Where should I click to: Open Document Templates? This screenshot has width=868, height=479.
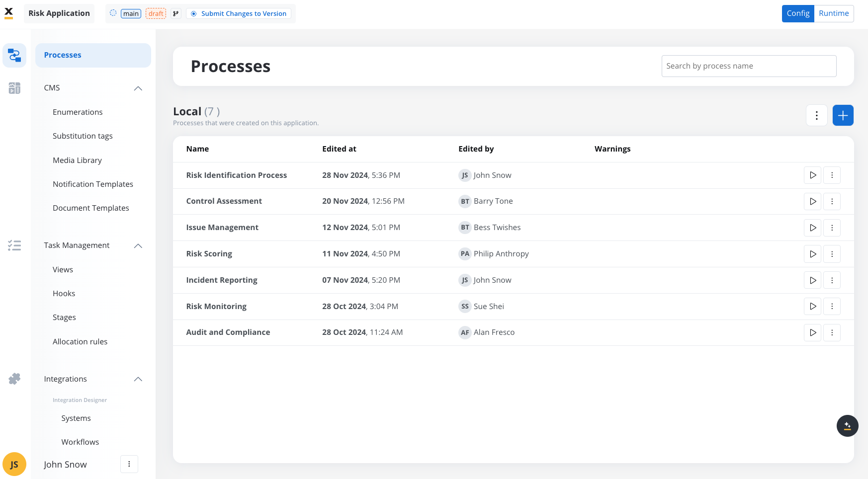pos(91,208)
